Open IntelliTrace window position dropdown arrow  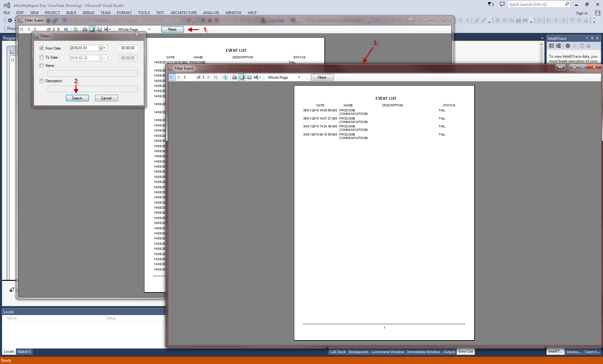[x=587, y=38]
